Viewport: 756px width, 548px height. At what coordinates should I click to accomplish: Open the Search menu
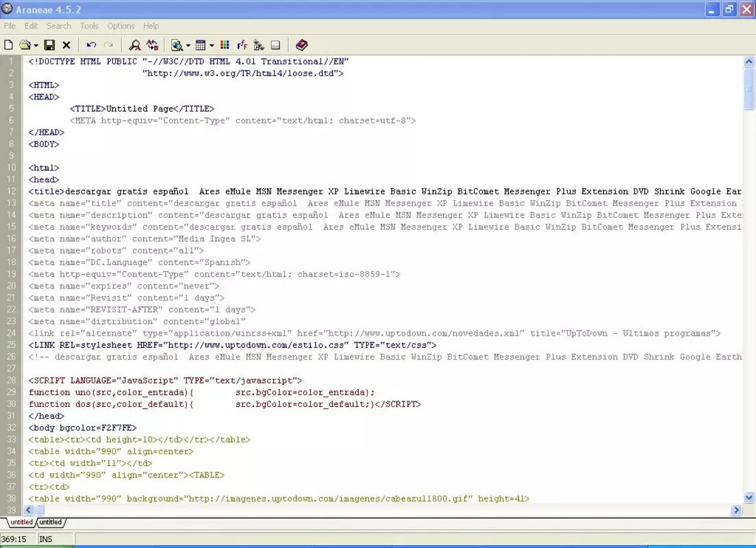tap(59, 25)
